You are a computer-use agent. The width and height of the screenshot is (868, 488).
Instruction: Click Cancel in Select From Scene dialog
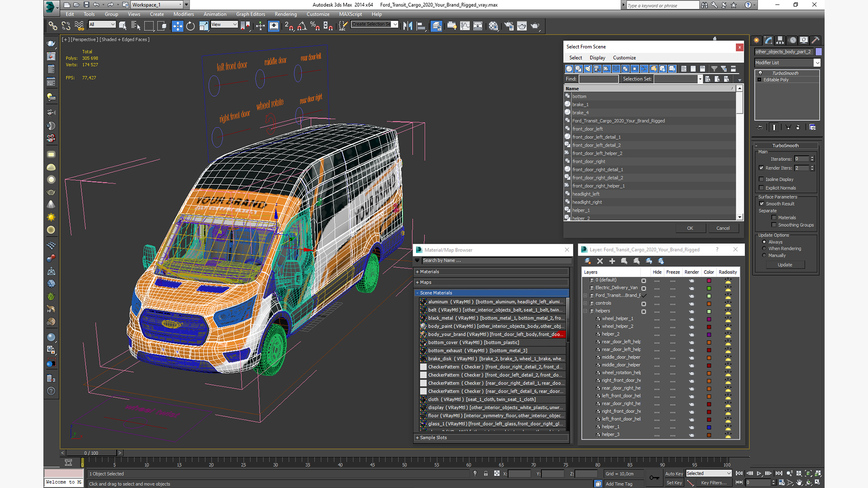(x=723, y=228)
